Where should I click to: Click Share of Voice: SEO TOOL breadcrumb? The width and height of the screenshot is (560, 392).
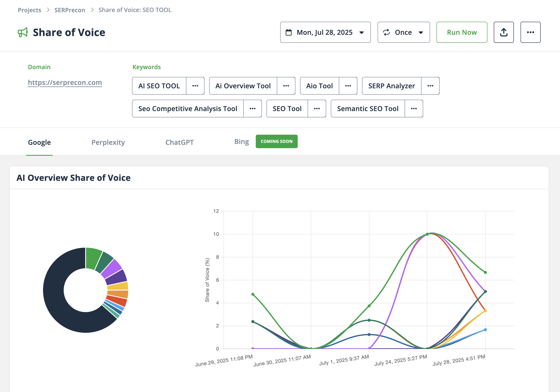click(x=135, y=10)
